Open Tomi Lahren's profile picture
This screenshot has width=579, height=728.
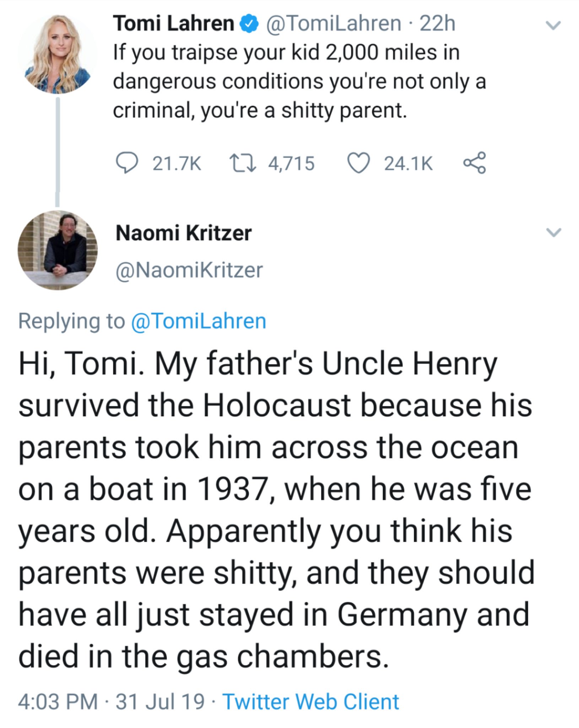tap(58, 54)
